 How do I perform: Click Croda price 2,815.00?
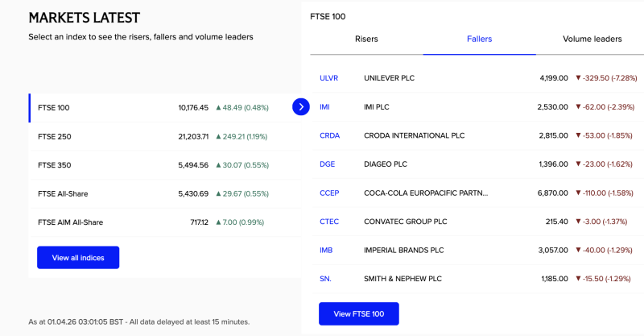(554, 135)
